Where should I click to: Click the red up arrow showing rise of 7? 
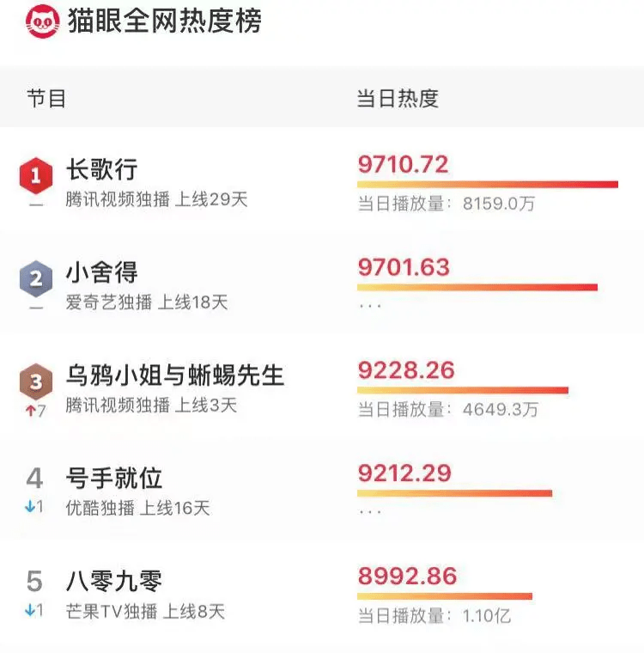30,411
